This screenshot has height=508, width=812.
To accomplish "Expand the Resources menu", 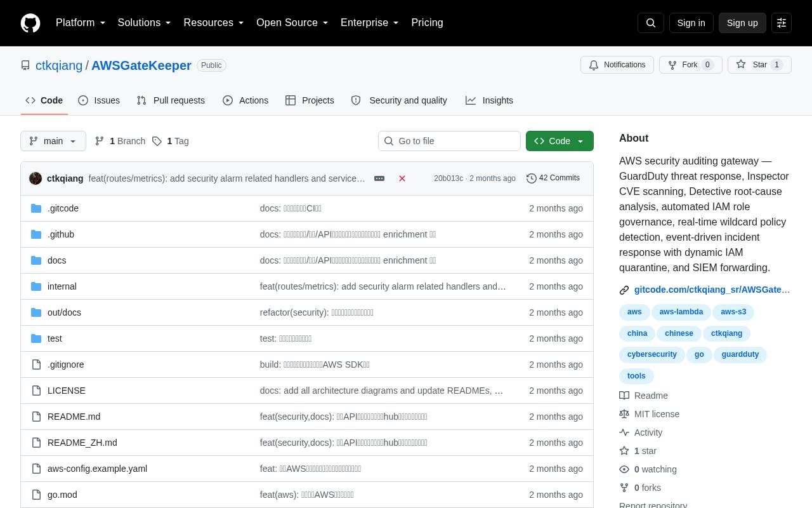I will [x=214, y=23].
